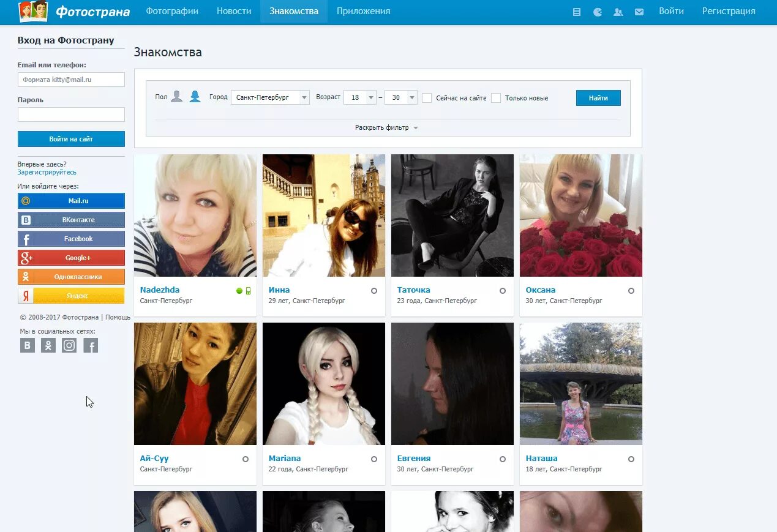Select the male gender filter icon
Image resolution: width=777 pixels, height=532 pixels.
(176, 96)
